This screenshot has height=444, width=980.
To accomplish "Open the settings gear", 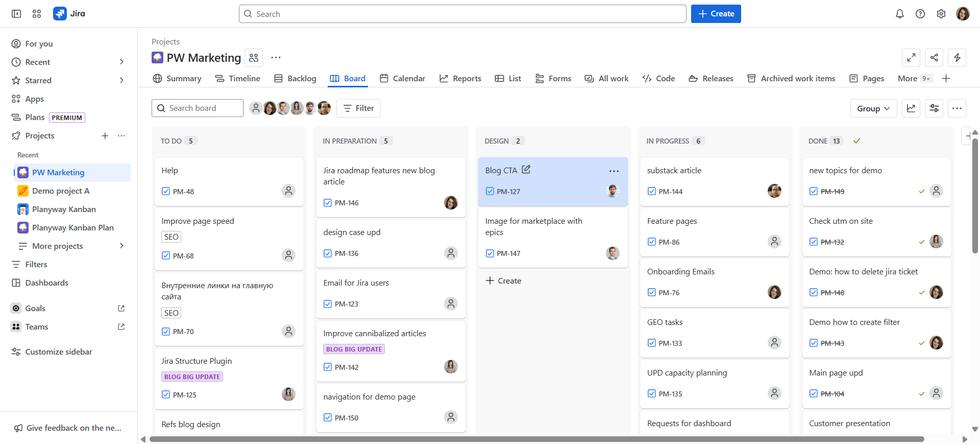I will pyautogui.click(x=941, y=14).
